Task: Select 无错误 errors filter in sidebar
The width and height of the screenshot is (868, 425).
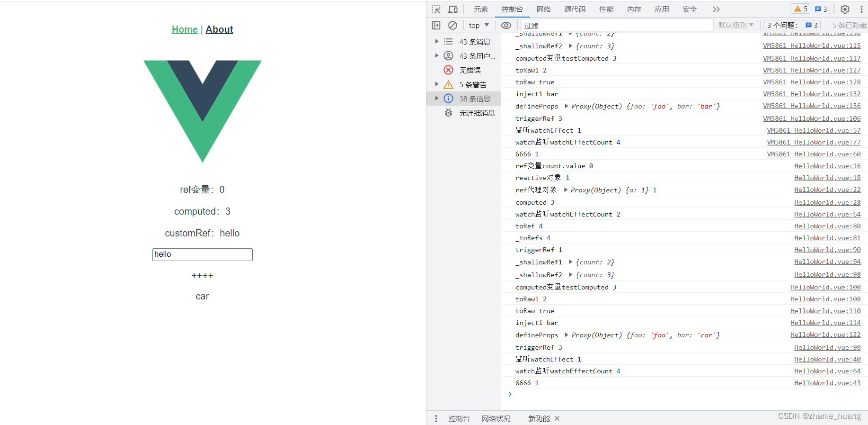Action: click(x=463, y=70)
